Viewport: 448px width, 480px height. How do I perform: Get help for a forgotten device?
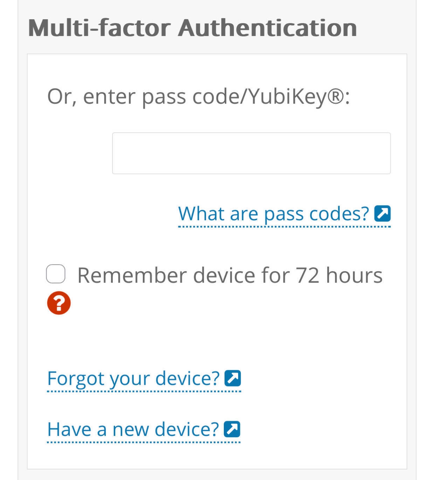(x=133, y=378)
